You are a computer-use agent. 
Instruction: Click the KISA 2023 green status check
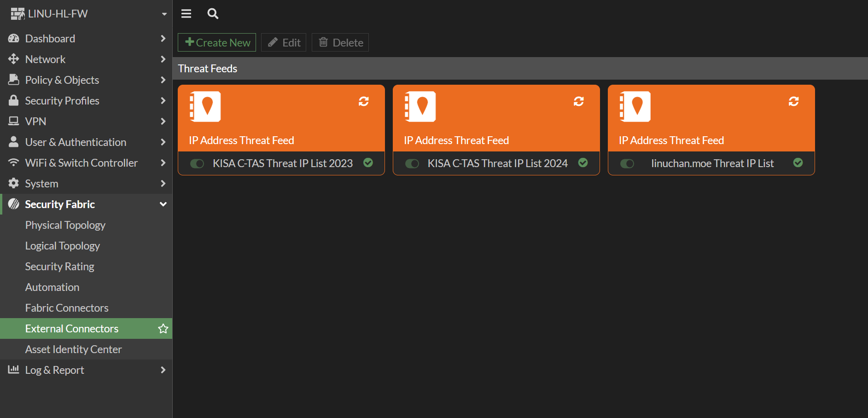click(368, 163)
